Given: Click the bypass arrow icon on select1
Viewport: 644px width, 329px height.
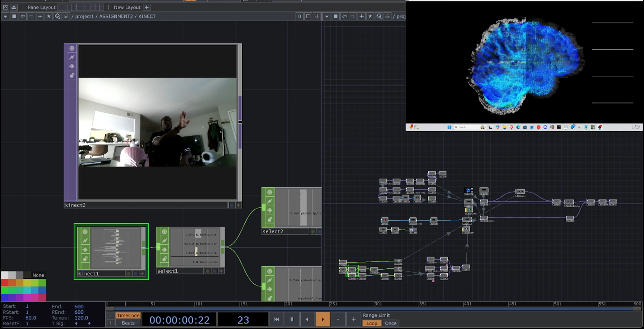Looking at the screenshot, I should pos(164,250).
